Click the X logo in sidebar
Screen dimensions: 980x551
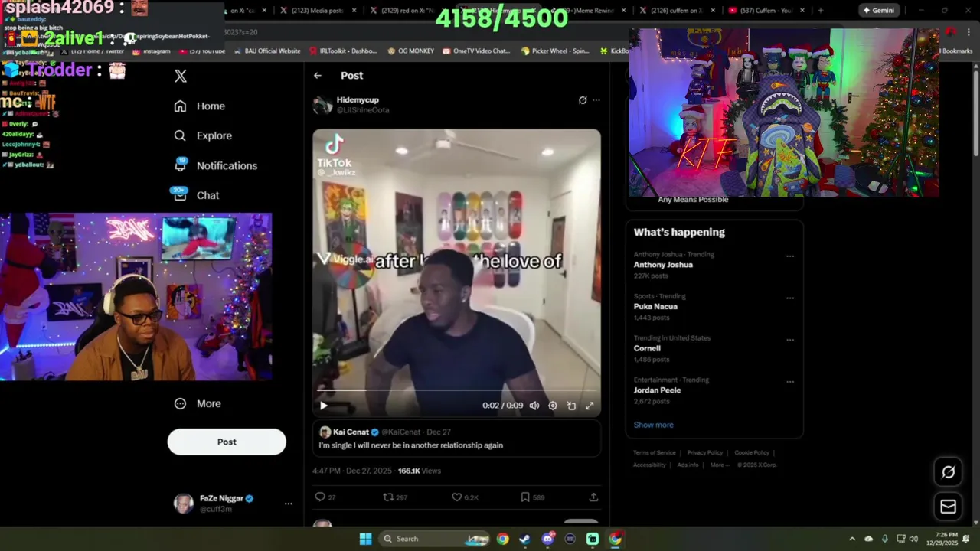181,76
